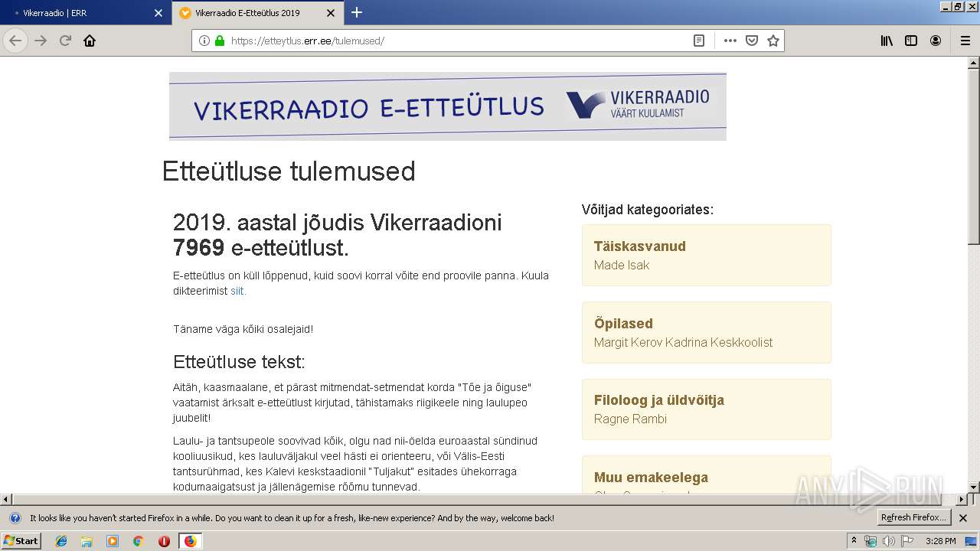Click the Show desktop tray button

point(972,541)
